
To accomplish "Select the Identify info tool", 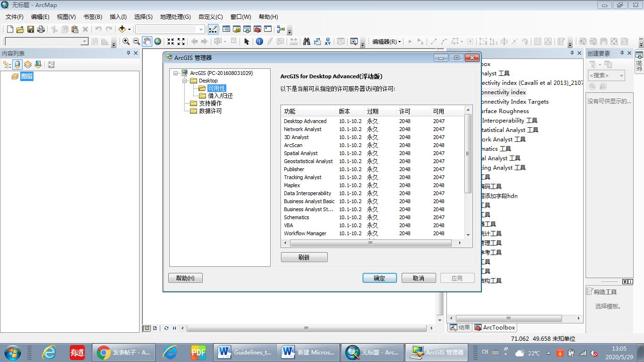I will coord(259,41).
